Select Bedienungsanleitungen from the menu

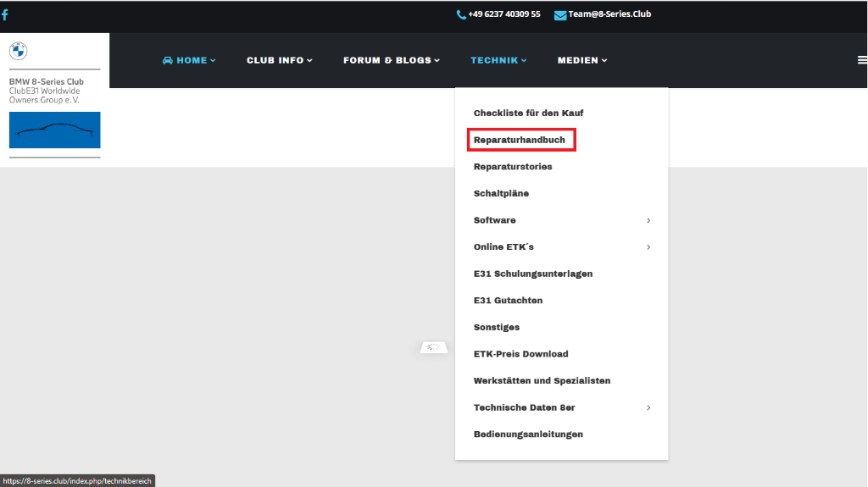(528, 434)
